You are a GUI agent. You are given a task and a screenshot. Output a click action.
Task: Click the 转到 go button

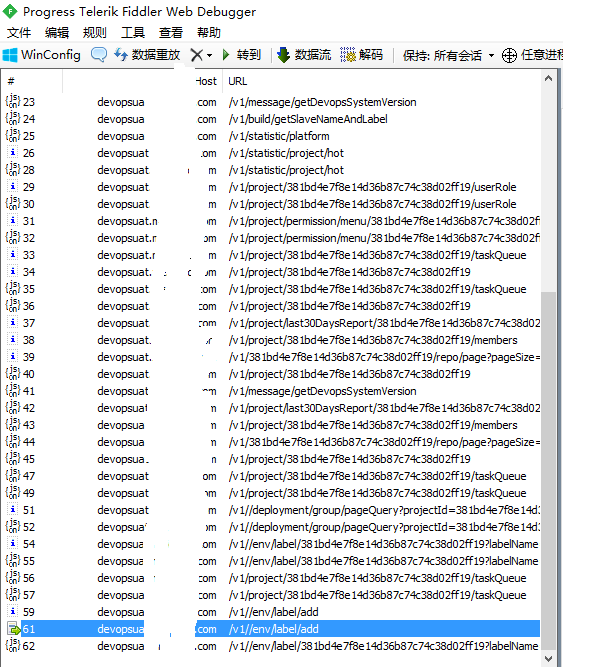(x=242, y=55)
